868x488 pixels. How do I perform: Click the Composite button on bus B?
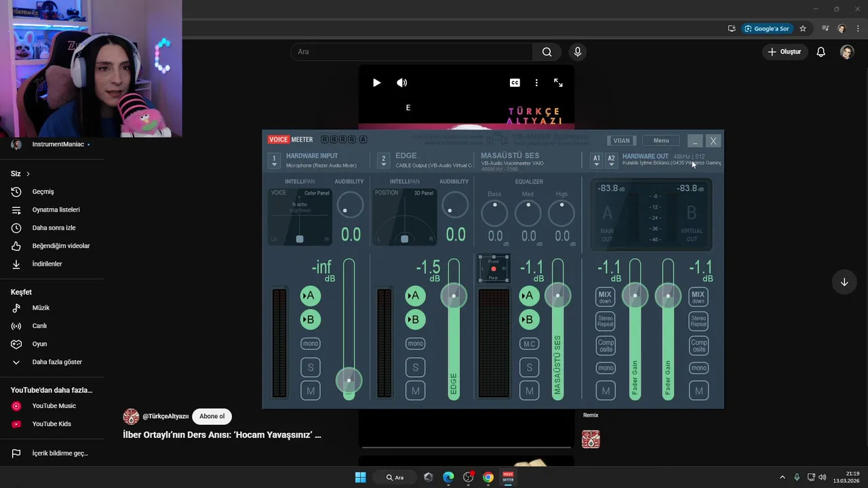coord(698,345)
